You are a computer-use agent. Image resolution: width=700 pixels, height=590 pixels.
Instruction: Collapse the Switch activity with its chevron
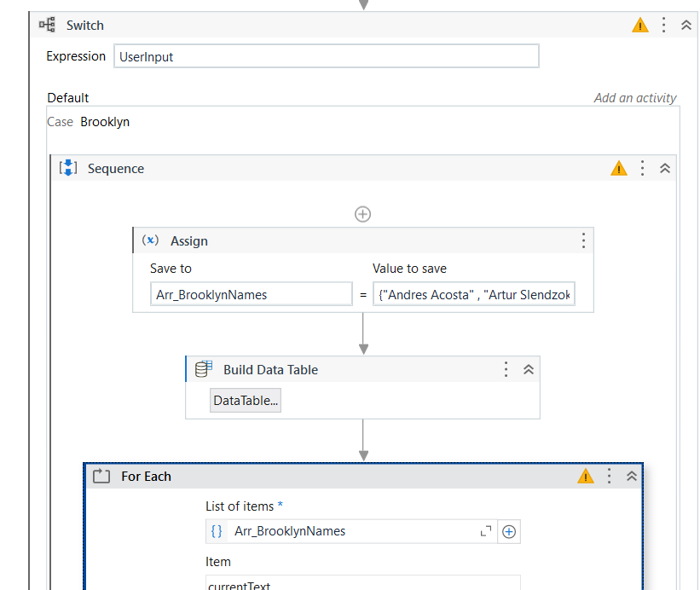point(686,25)
